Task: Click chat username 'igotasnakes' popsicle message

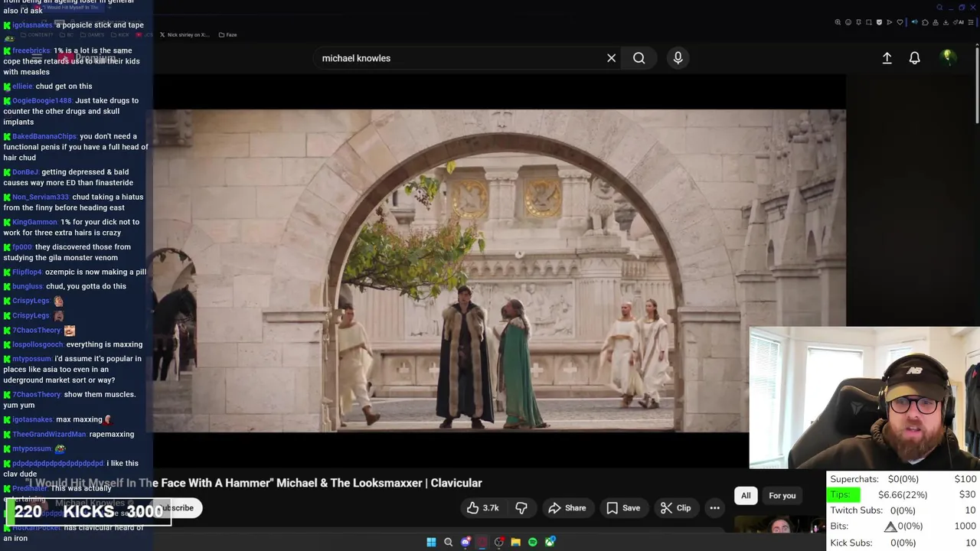Action: (32, 25)
